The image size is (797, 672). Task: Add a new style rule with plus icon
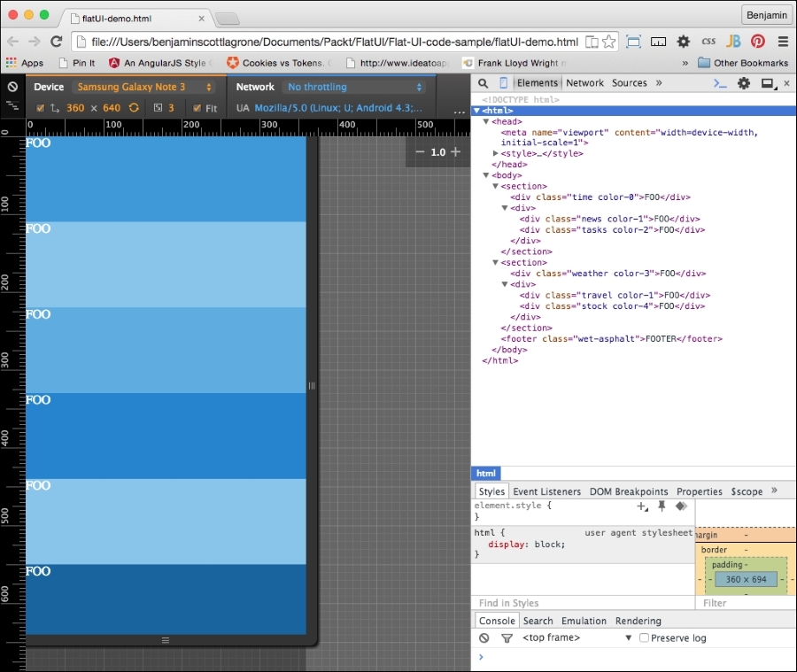tap(641, 506)
